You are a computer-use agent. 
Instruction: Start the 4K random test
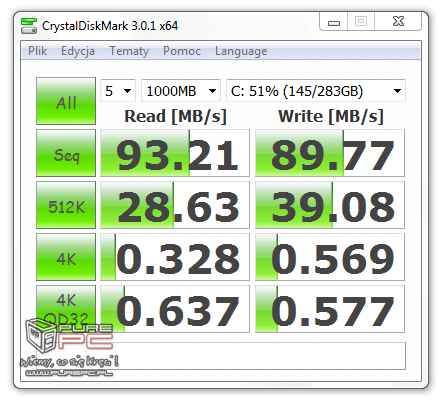(66, 257)
